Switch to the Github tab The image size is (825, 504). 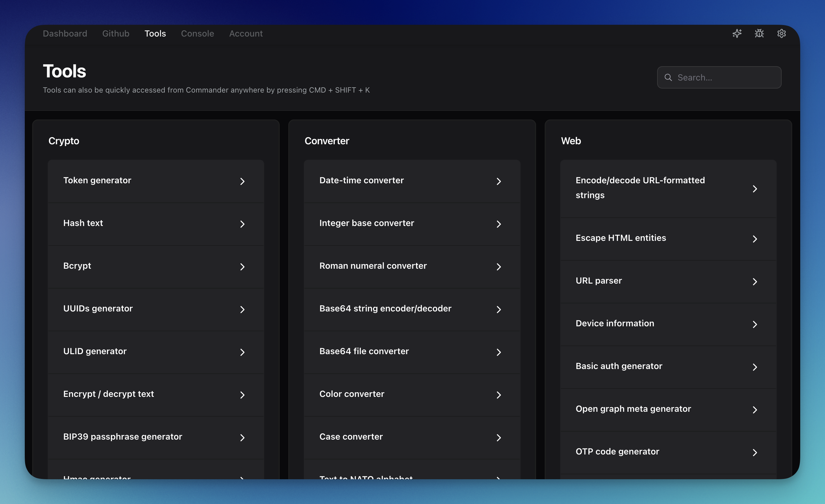[x=116, y=33]
